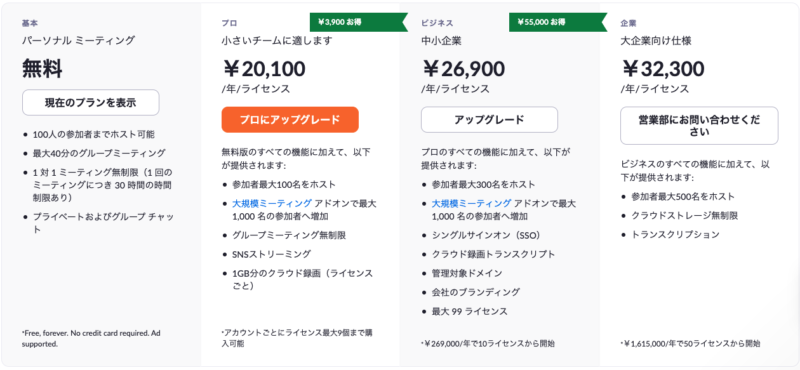Click the ビジネス plan アップグレード button
800x370 pixels.
[x=489, y=120]
